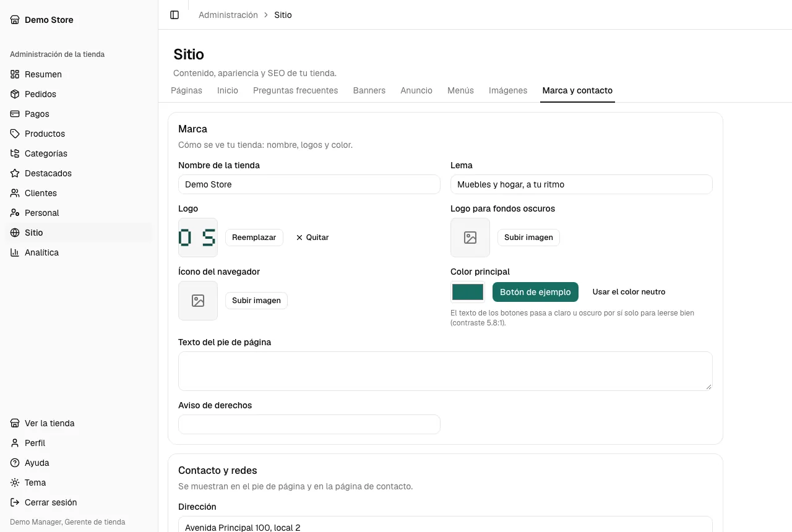Open Pedidos box icon in sidebar
This screenshot has height=532, width=792.
pos(15,94)
